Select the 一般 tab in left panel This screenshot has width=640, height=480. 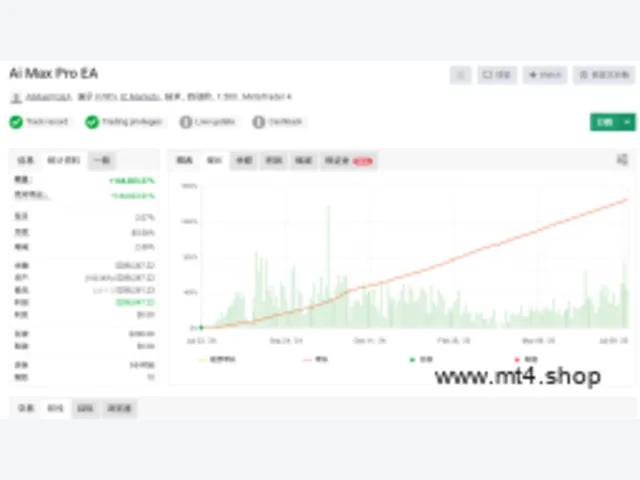tap(102, 160)
